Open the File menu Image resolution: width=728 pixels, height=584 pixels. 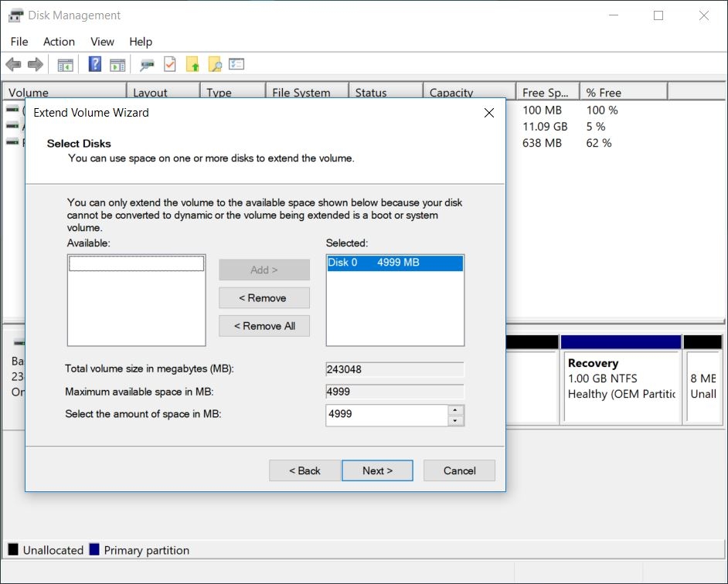(x=19, y=42)
